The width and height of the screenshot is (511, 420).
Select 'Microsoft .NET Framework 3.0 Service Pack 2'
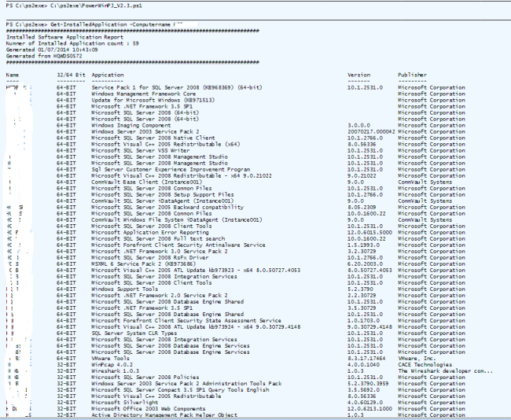160,252
